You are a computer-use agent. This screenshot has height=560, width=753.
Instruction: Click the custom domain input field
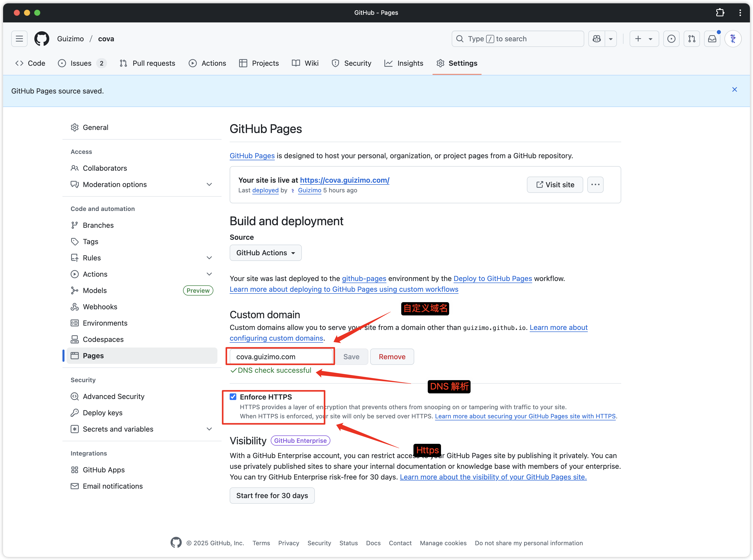pos(281,357)
